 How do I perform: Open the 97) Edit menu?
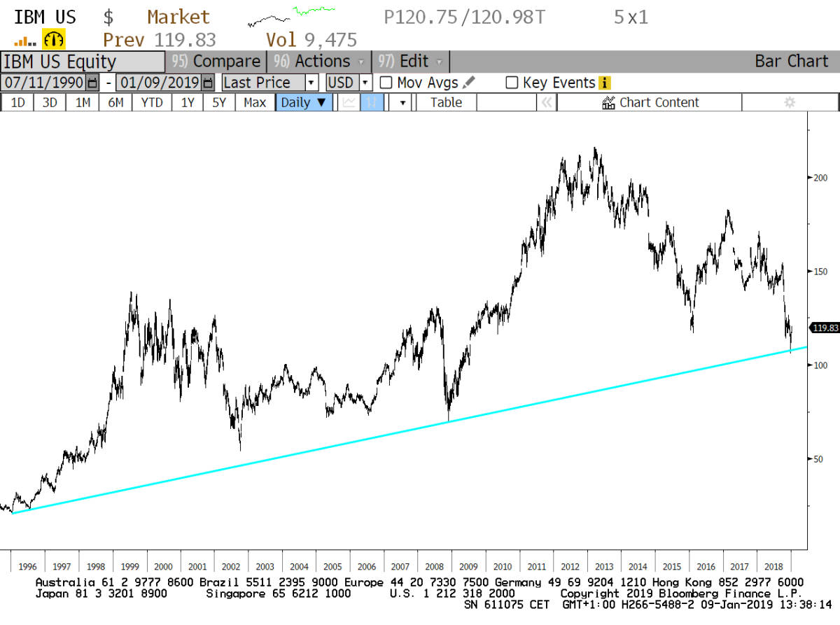[411, 61]
